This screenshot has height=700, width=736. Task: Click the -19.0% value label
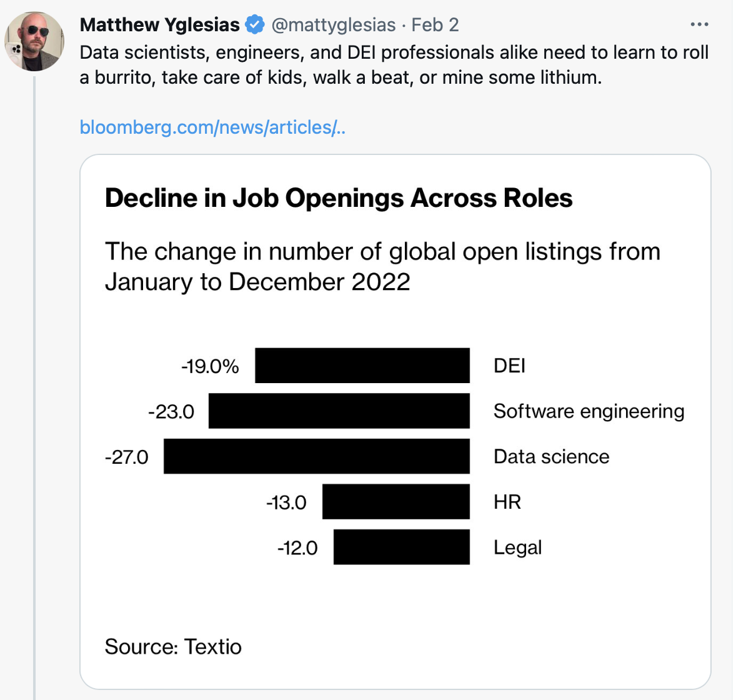coord(211,366)
